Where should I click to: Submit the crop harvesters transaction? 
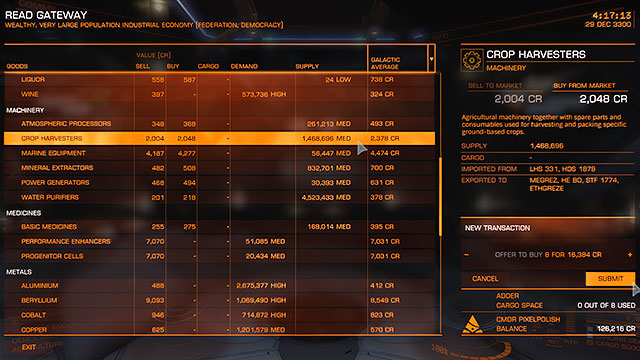pyautogui.click(x=610, y=279)
